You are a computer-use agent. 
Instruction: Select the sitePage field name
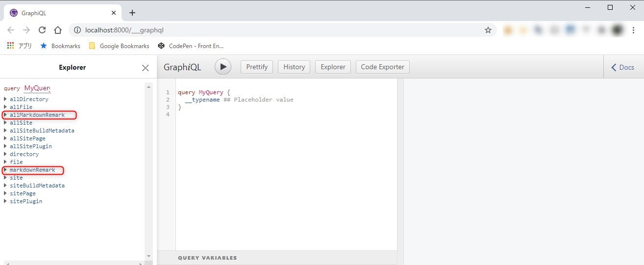pyautogui.click(x=23, y=193)
